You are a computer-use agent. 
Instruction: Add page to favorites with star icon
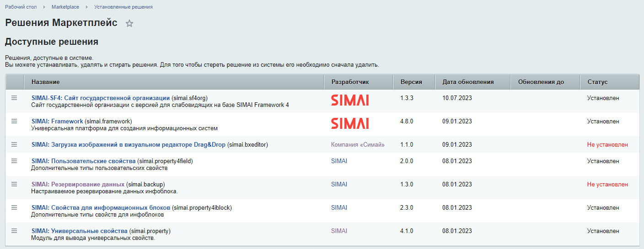129,24
